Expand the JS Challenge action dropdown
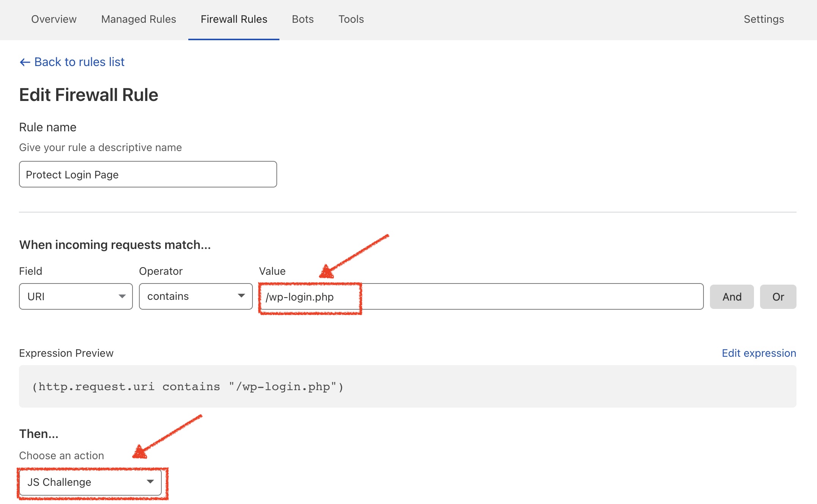 pyautogui.click(x=90, y=482)
